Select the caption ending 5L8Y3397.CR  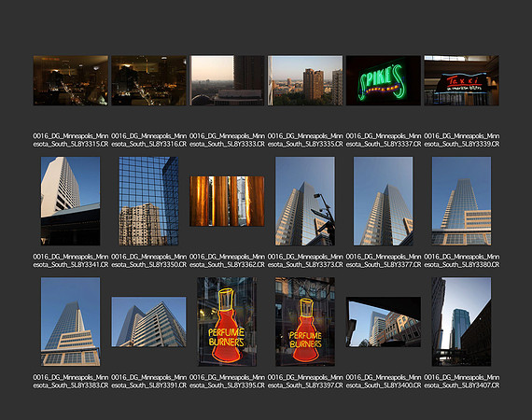(305, 382)
